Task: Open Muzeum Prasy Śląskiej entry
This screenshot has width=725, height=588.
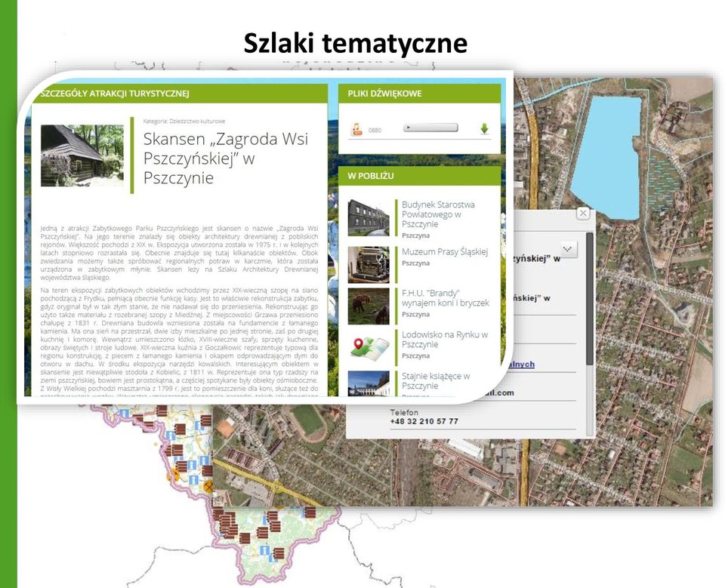Action: 445,252
